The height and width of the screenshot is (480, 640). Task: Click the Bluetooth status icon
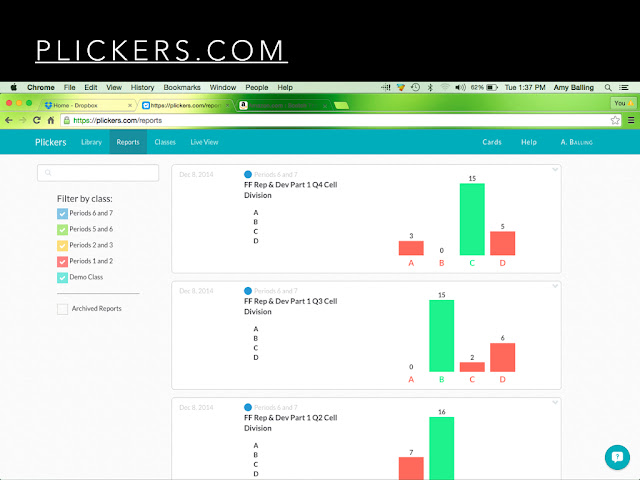tap(430, 87)
